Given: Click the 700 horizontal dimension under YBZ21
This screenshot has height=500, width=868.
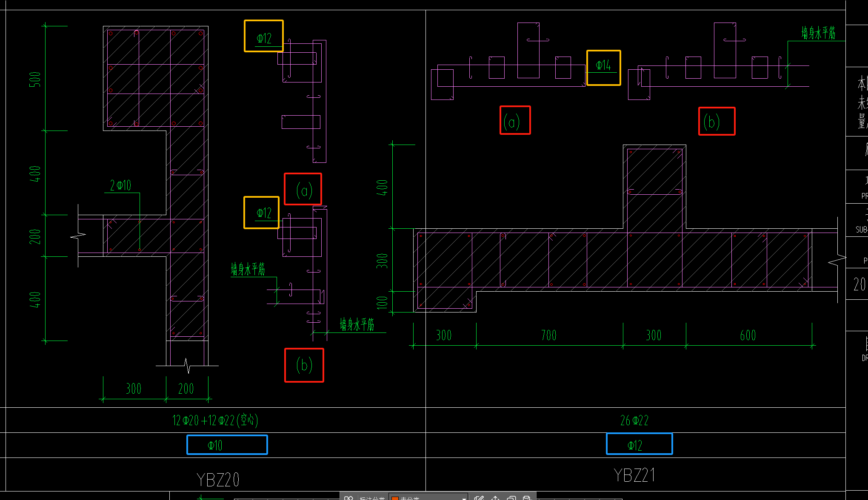Looking at the screenshot, I should [548, 335].
